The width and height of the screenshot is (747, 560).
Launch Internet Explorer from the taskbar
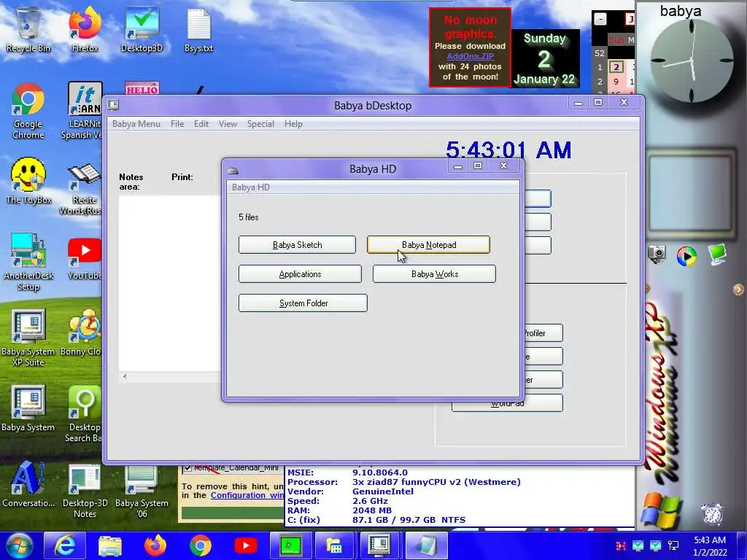pyautogui.click(x=65, y=545)
